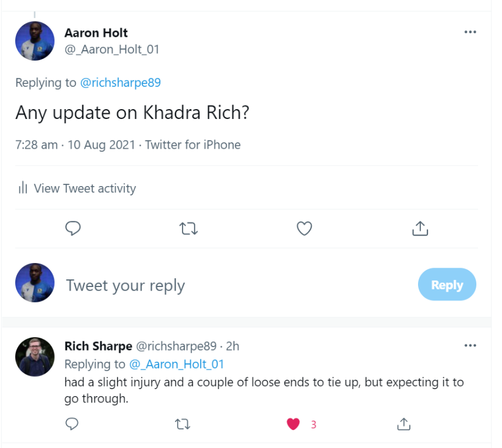Open more options on Rich Sharpe's reply
The width and height of the screenshot is (502, 448).
(x=470, y=345)
